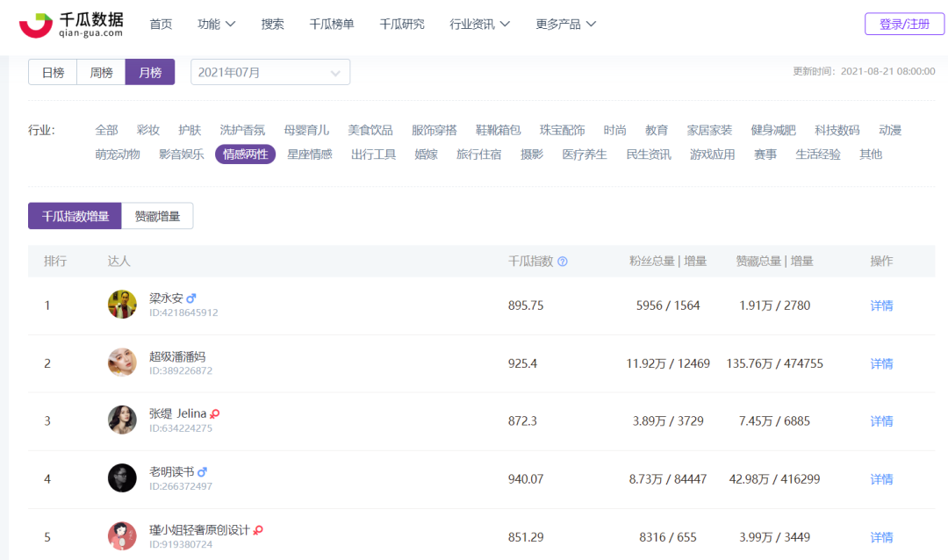Select 赞藏增量 sort toggle
Screen dimensions: 948x560
[x=157, y=216]
